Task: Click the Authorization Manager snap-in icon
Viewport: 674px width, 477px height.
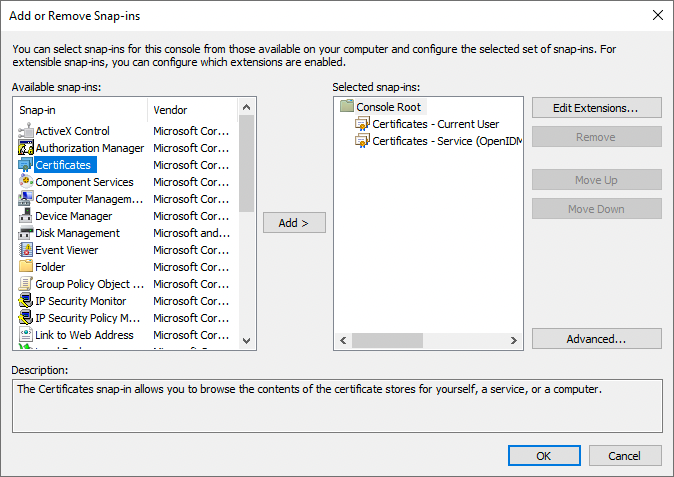Action: tap(26, 148)
